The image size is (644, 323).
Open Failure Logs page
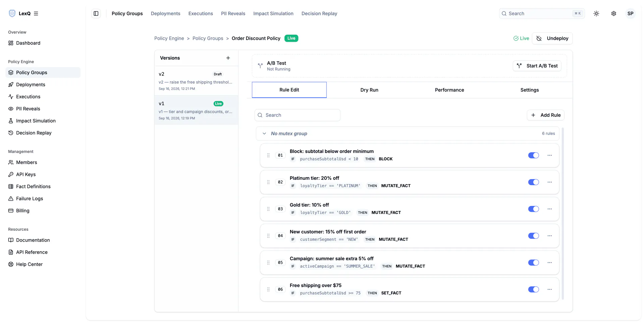coord(43,199)
